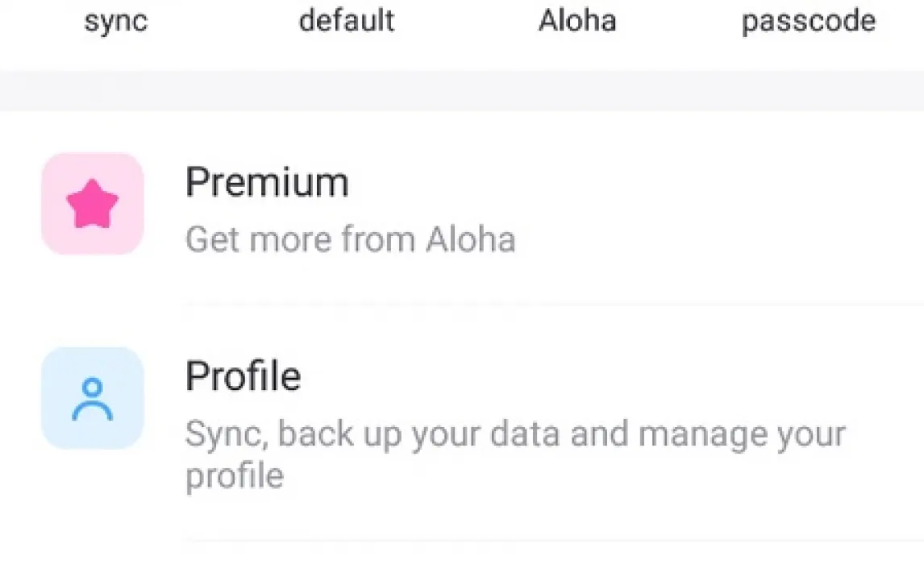This screenshot has height=577, width=924.
Task: Tap the pink Premium star icon
Action: pyautogui.click(x=92, y=205)
